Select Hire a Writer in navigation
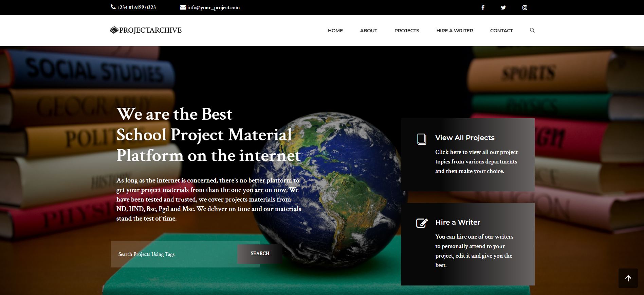The image size is (644, 295). [x=454, y=31]
